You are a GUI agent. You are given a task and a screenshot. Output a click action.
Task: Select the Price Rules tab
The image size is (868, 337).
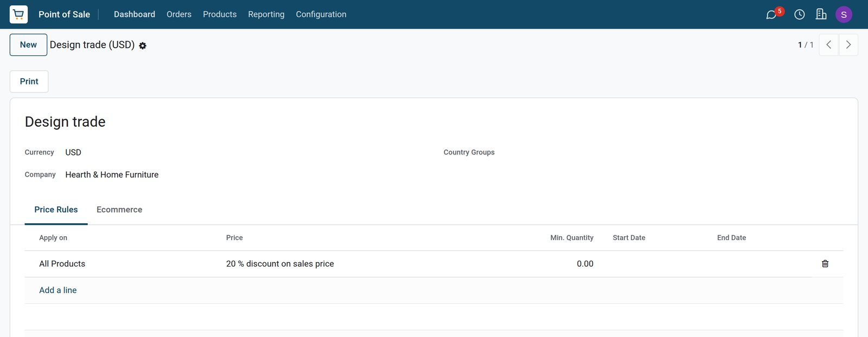click(56, 210)
